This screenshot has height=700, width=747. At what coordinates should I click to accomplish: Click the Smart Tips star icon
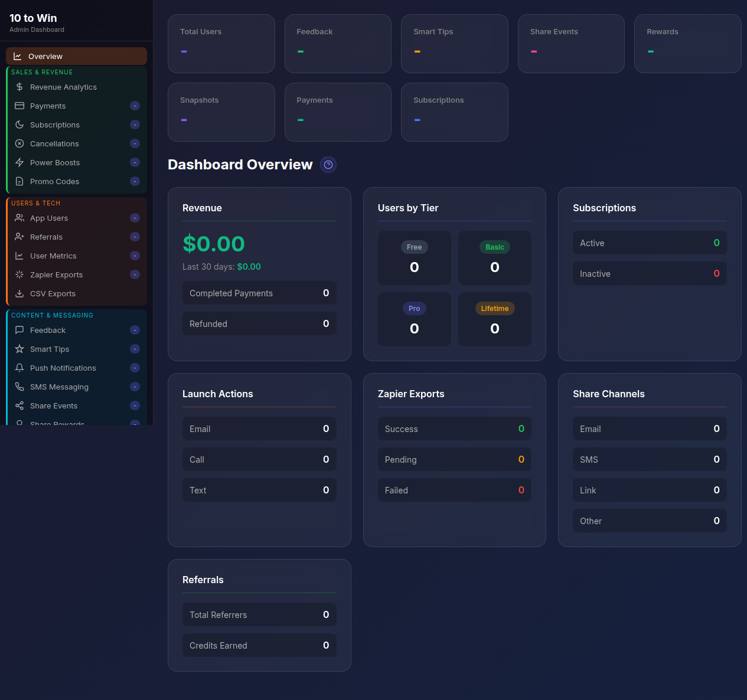19,349
